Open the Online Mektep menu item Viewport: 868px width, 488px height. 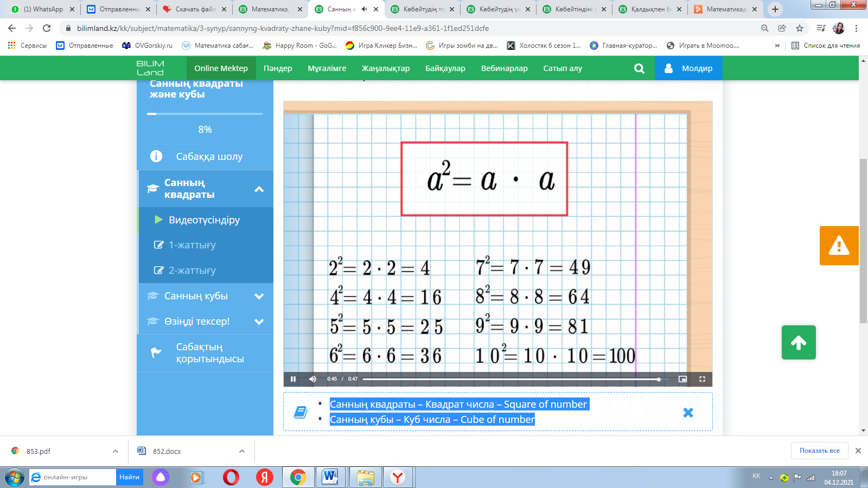tap(221, 68)
